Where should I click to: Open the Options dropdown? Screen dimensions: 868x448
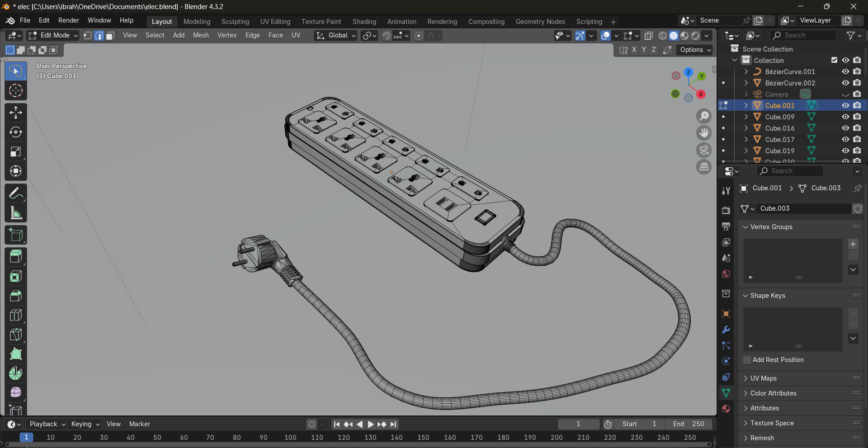click(695, 50)
